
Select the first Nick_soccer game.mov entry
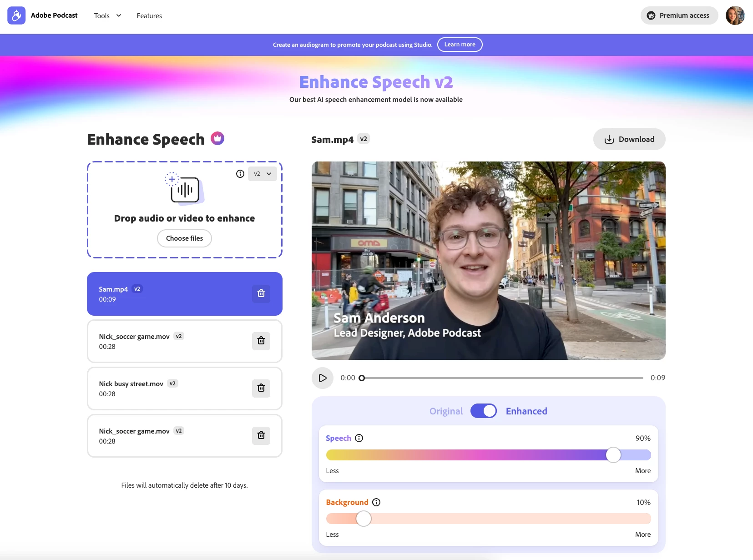coord(185,341)
